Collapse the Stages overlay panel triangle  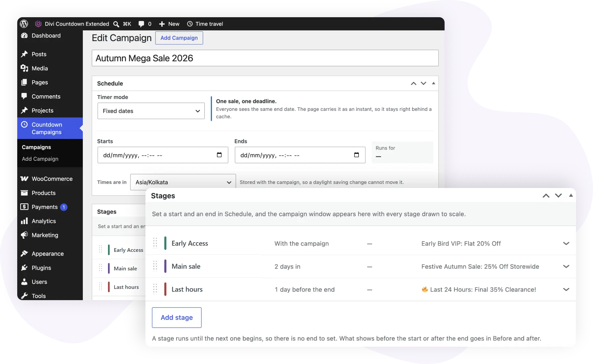click(x=571, y=196)
